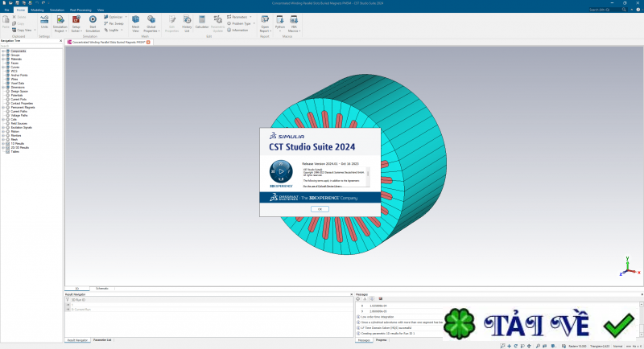Toggle the Components visibility radio in tree

(8, 51)
